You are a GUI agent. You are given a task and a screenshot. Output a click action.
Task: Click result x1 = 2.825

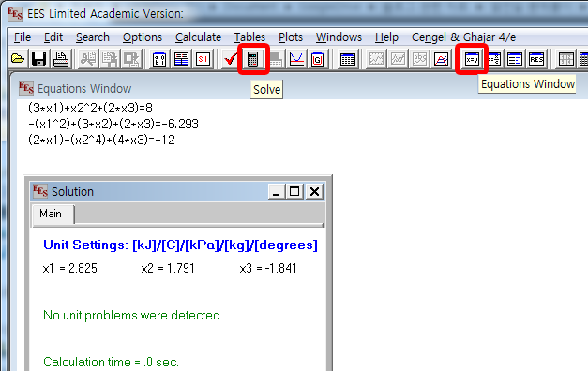tap(70, 268)
